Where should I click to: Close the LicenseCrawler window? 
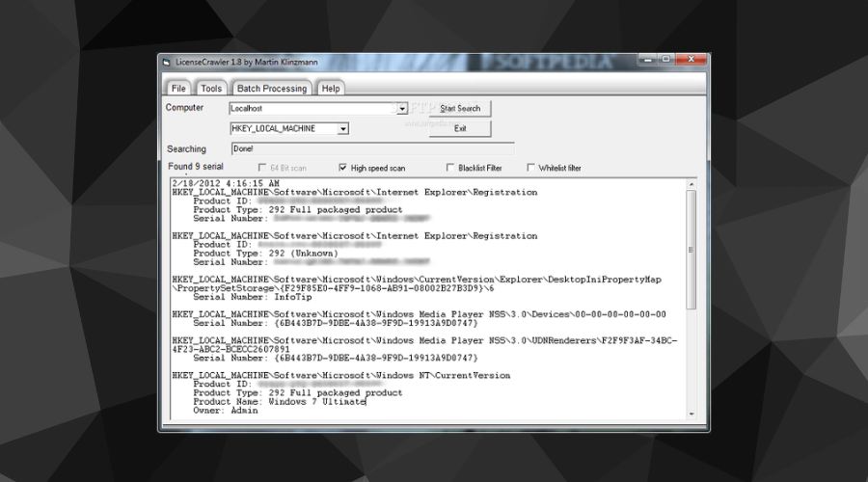pyautogui.click(x=691, y=59)
